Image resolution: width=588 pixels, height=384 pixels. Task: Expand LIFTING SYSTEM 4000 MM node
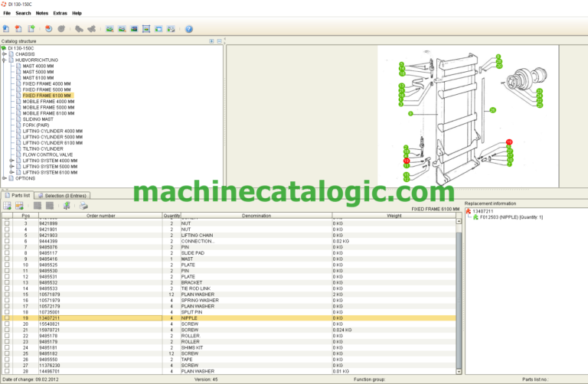pos(11,161)
